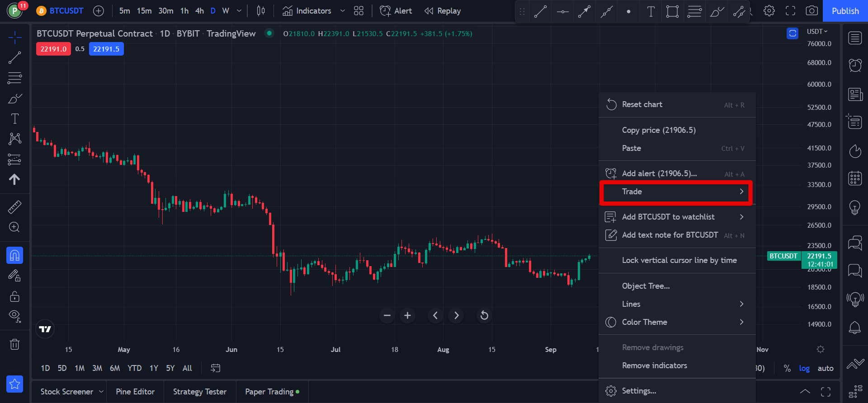Expand the Color Theme submenu
This screenshot has height=403, width=868.
click(x=677, y=322)
